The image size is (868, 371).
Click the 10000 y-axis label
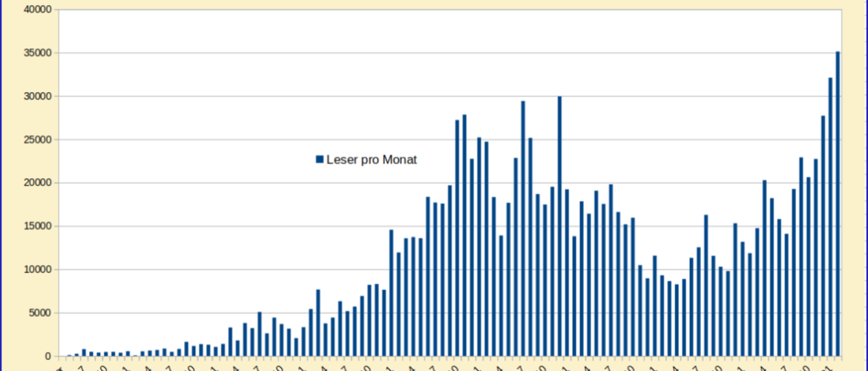coord(35,270)
